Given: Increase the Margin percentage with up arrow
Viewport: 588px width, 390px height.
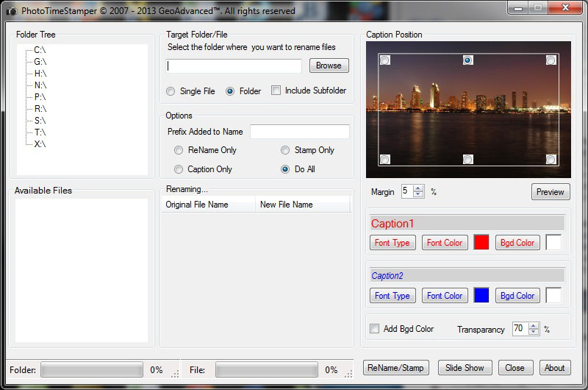Looking at the screenshot, I should tap(418, 188).
